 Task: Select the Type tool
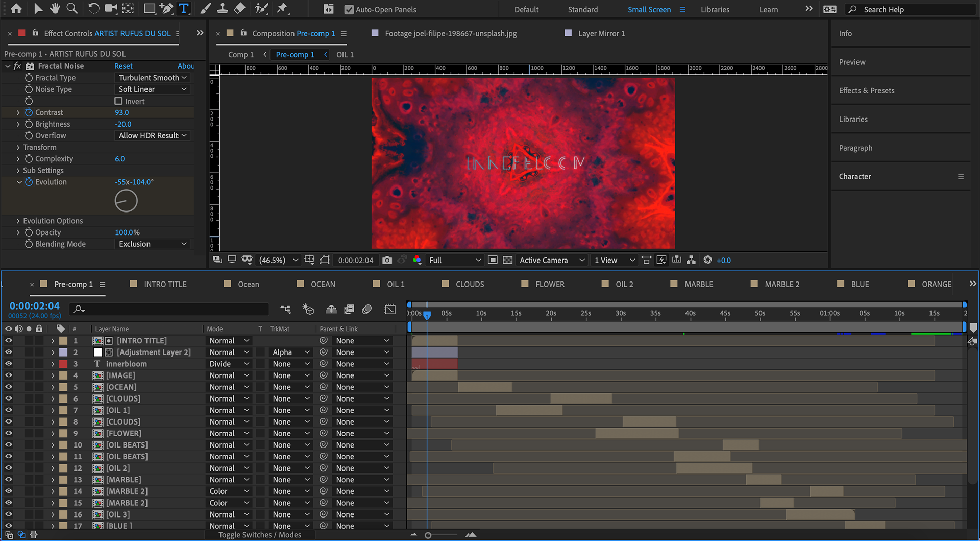(x=184, y=9)
